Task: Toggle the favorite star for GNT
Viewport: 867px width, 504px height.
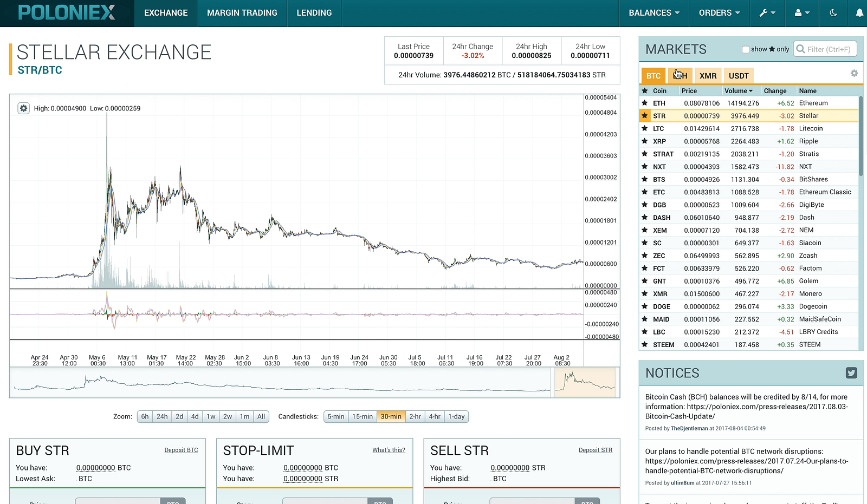Action: (x=645, y=281)
